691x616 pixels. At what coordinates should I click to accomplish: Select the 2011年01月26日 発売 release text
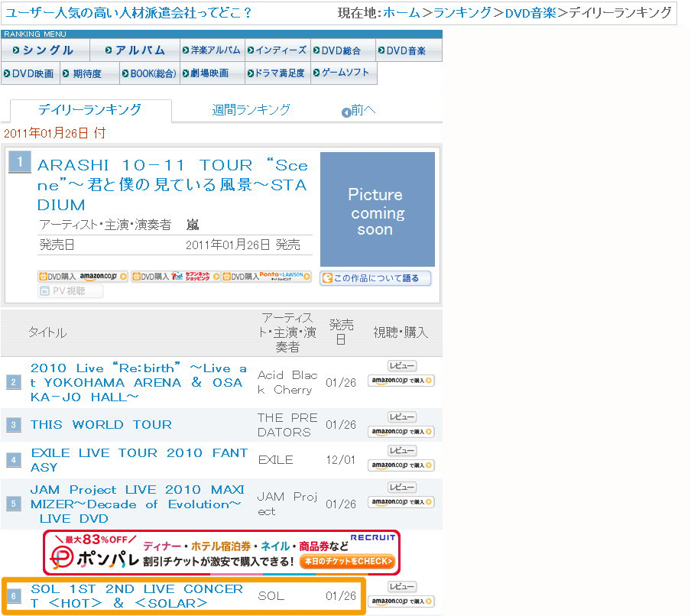click(x=243, y=245)
